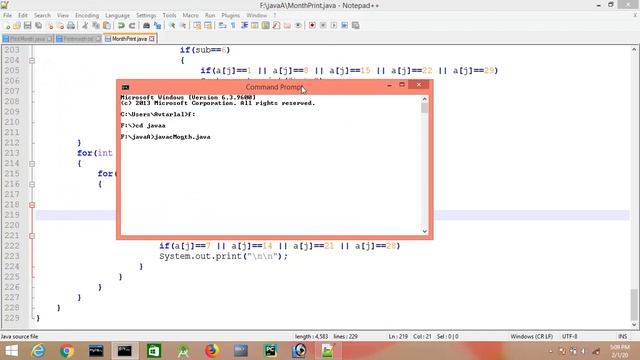Click the Save All toolbar icon
This screenshot has height=360, width=640.
point(38,26)
